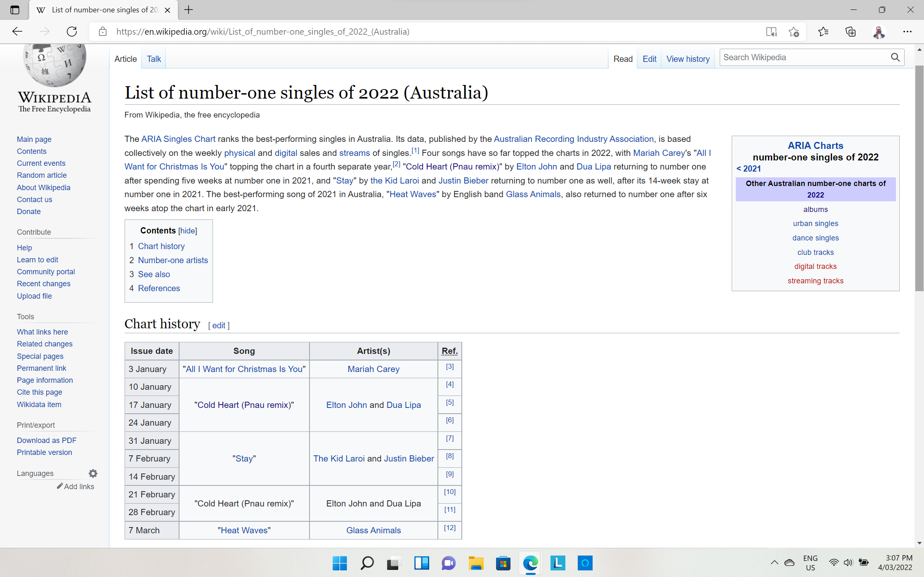The image size is (924, 577).
Task: Switch to the Talk tab
Action: click(154, 59)
